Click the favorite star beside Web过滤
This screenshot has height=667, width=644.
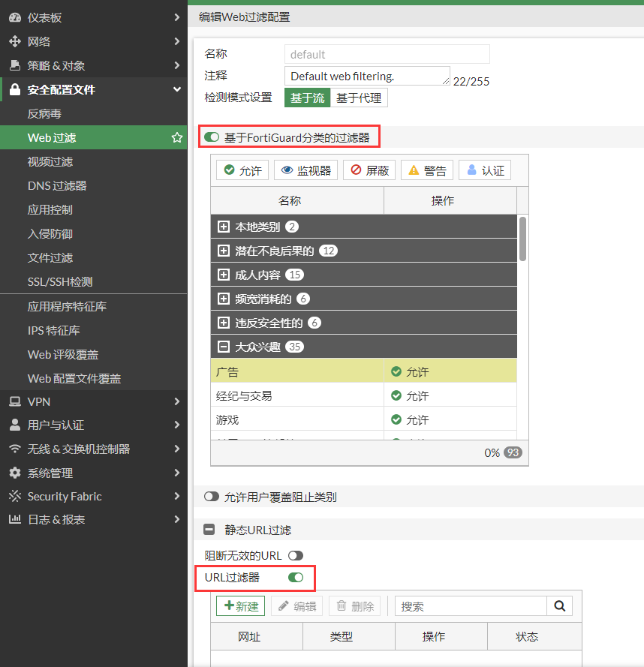pyautogui.click(x=177, y=138)
